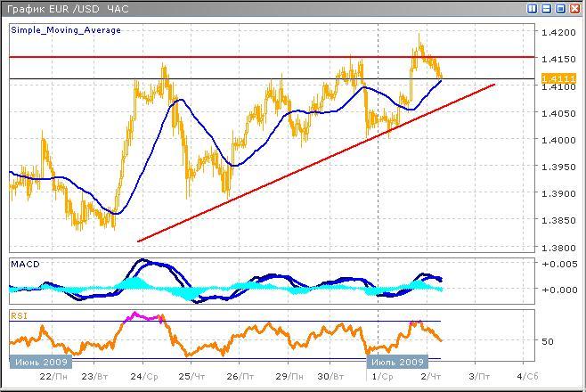This screenshot has height=392, width=586.
Task: Click the Июнь 2009 month marker
Action: pyautogui.click(x=37, y=362)
